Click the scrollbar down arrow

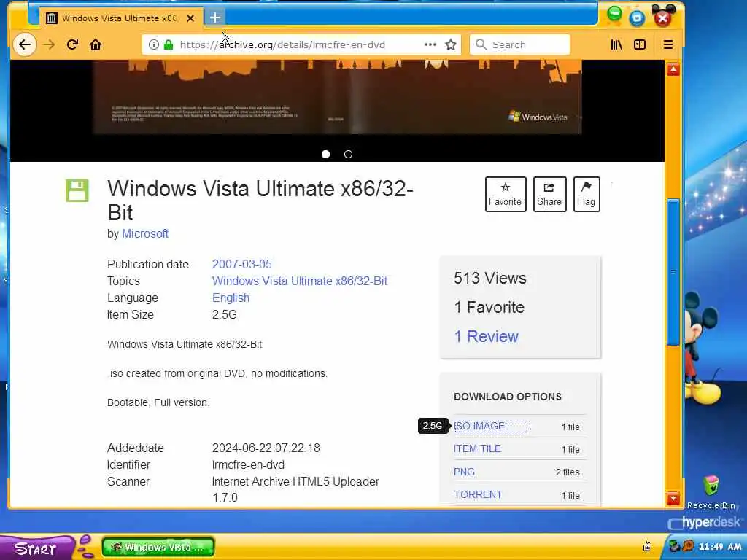pyautogui.click(x=673, y=498)
